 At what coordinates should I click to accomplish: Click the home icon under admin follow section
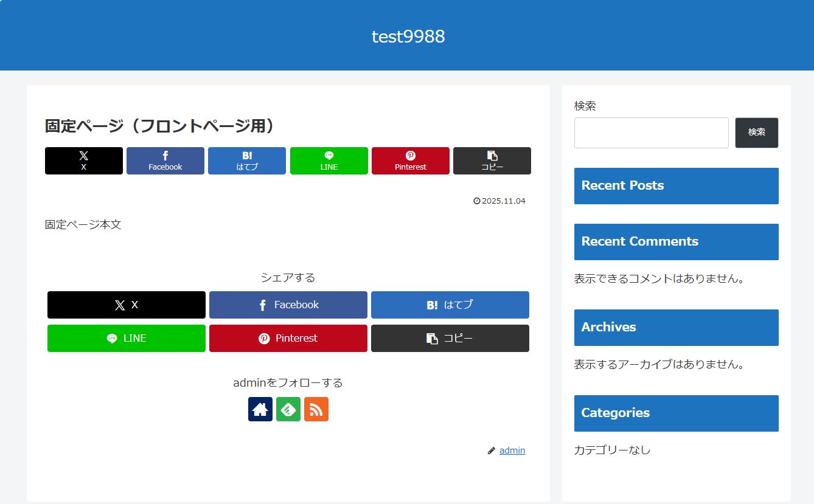coord(260,409)
